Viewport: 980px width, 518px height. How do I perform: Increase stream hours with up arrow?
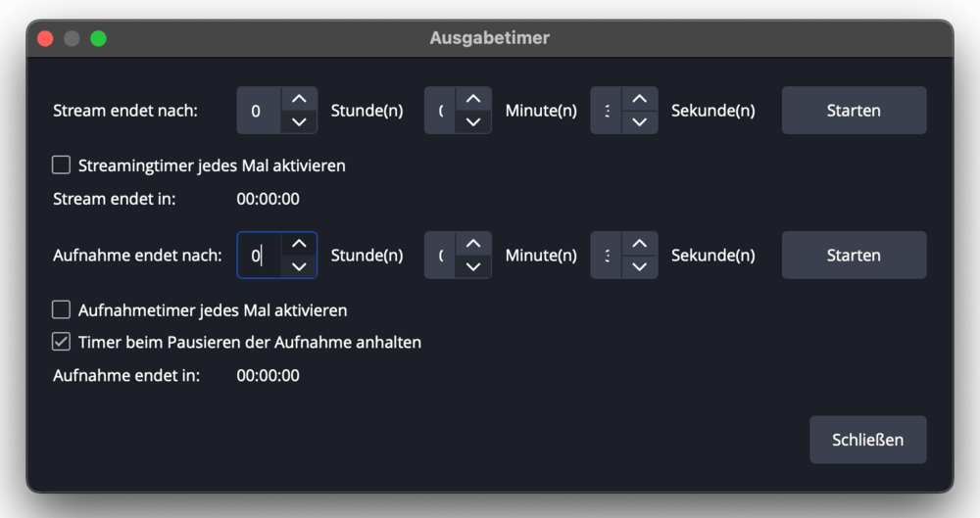pos(299,99)
